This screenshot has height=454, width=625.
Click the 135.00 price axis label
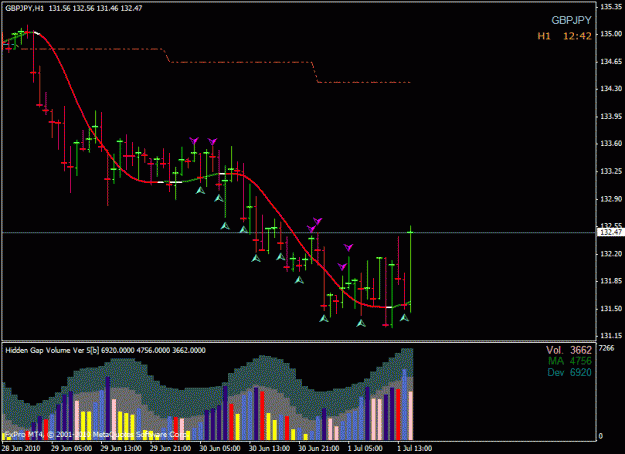(611, 34)
